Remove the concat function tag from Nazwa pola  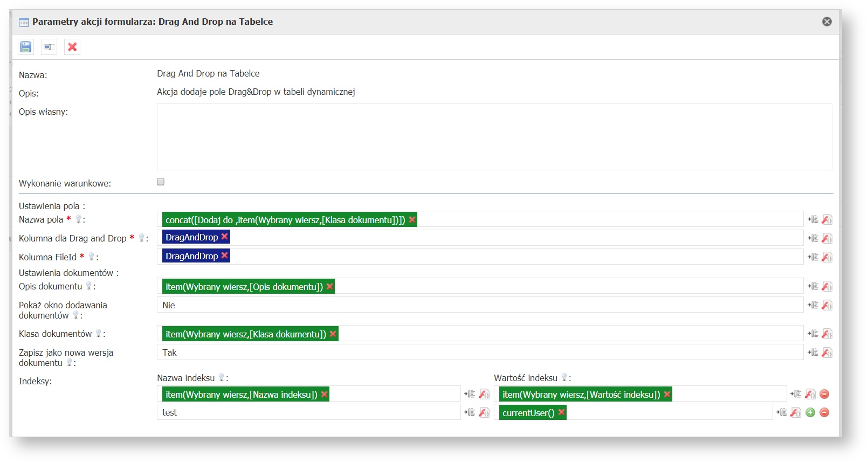pyautogui.click(x=412, y=219)
